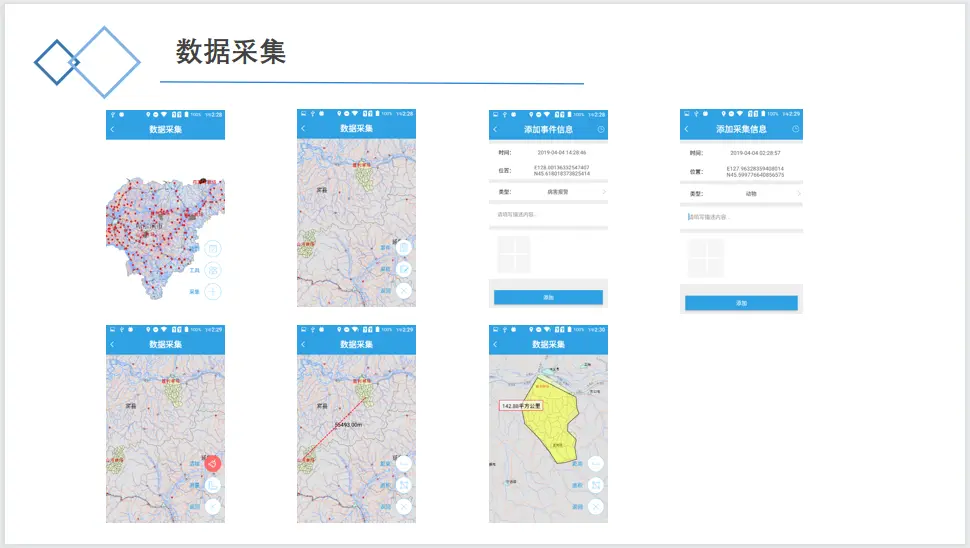This screenshot has width=970, height=548.
Task: Tap blue 添加 button in 添加事件信息 form
Action: [548, 298]
